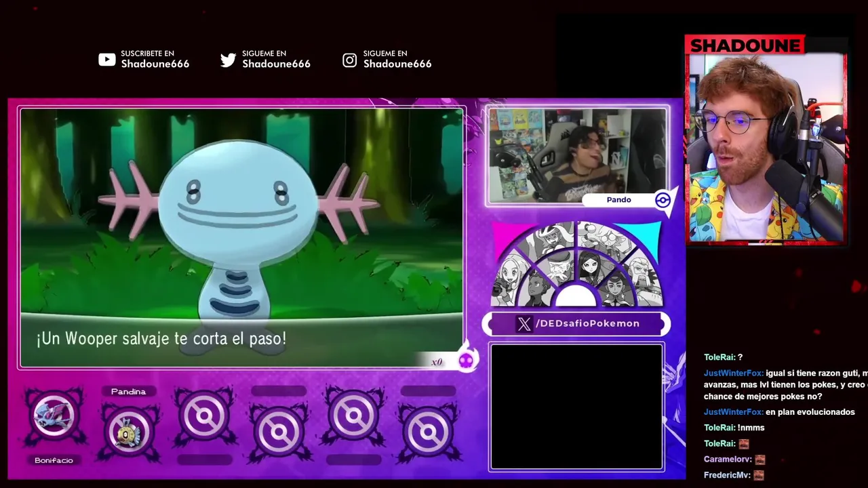868x488 pixels.
Task: Click the YouTube logo icon
Action: [106, 60]
